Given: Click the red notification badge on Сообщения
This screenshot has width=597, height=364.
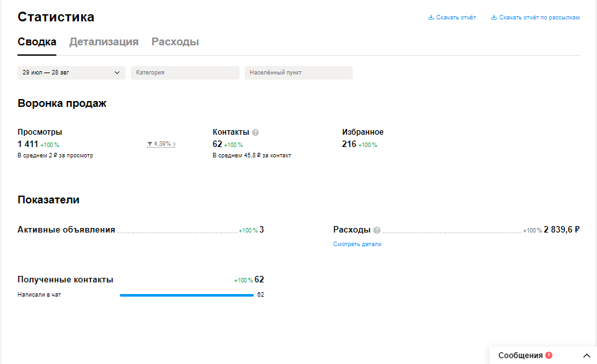Looking at the screenshot, I should [548, 355].
